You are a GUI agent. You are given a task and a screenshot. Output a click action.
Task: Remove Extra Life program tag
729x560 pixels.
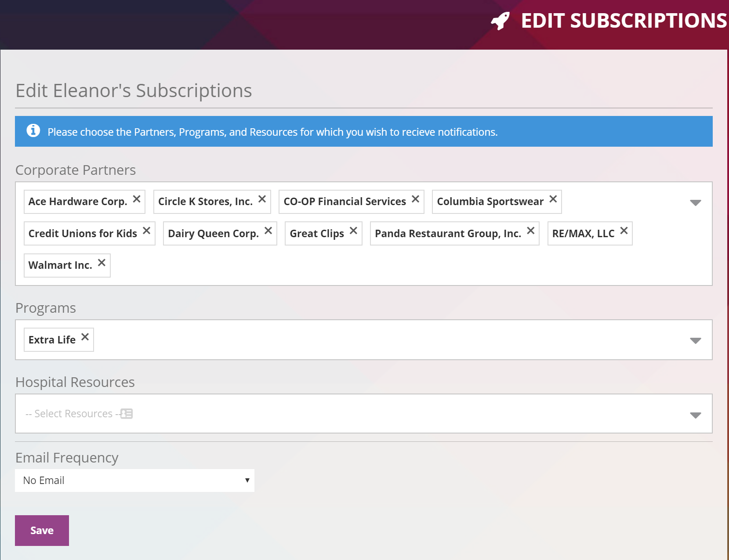pyautogui.click(x=85, y=337)
